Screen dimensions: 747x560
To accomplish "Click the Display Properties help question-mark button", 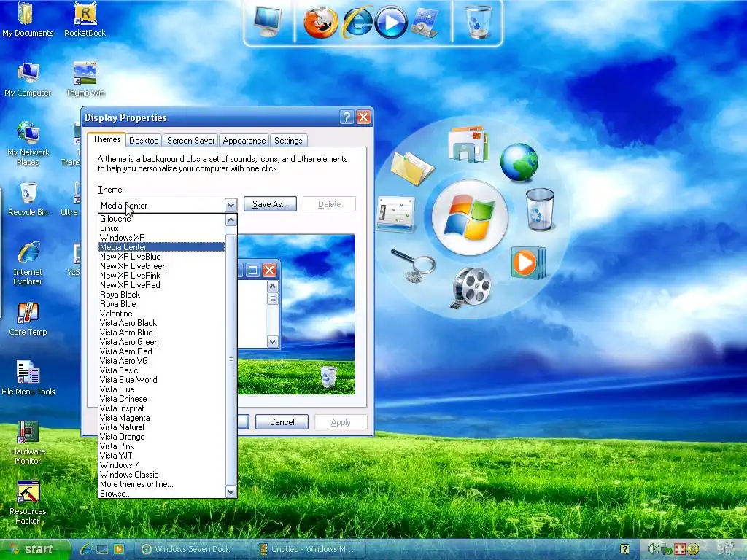I will coord(347,117).
